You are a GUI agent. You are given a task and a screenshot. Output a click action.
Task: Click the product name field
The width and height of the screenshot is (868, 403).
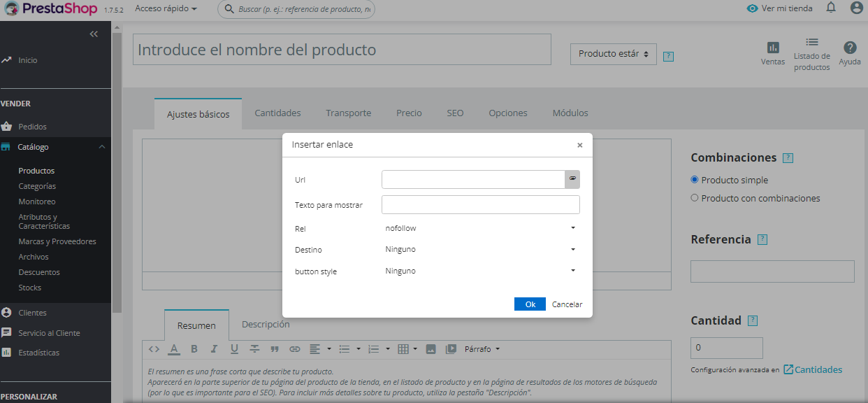[342, 50]
